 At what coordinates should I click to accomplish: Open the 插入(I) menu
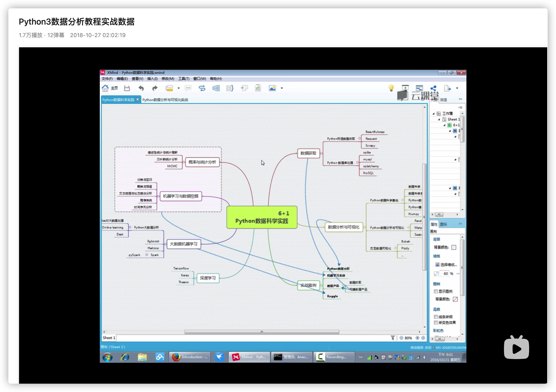click(152, 79)
